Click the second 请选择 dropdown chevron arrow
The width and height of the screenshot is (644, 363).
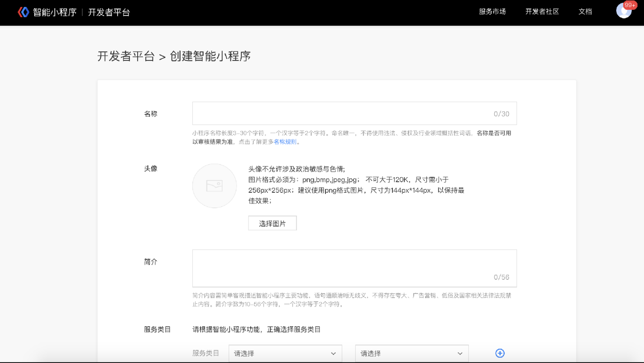[460, 354]
